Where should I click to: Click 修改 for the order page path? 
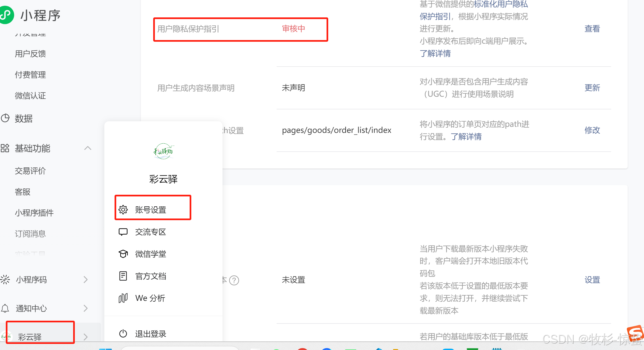592,130
